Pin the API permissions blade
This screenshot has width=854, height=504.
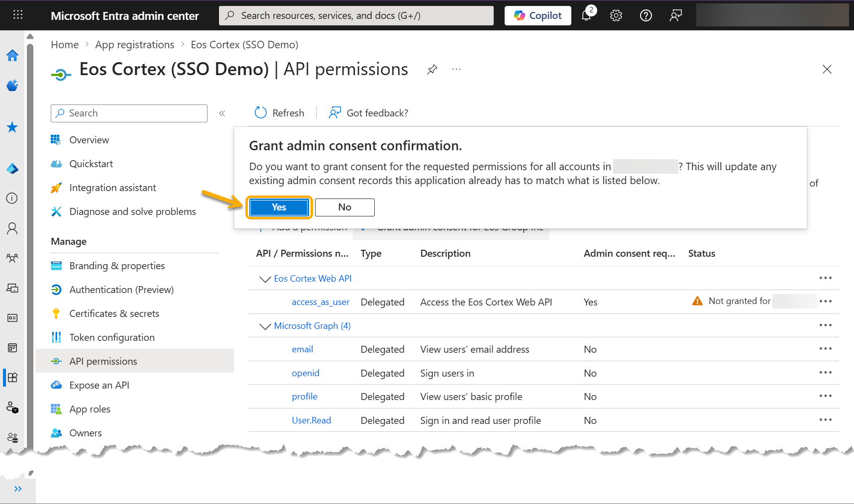(x=432, y=70)
